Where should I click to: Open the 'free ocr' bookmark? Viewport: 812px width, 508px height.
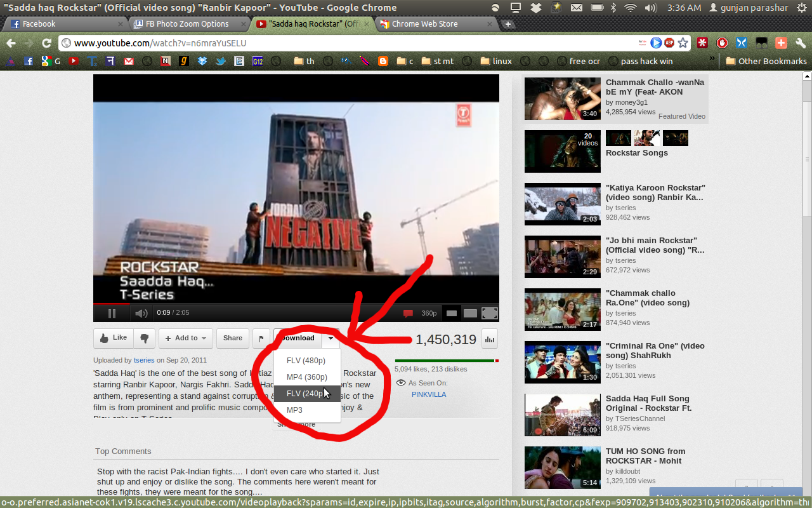578,62
